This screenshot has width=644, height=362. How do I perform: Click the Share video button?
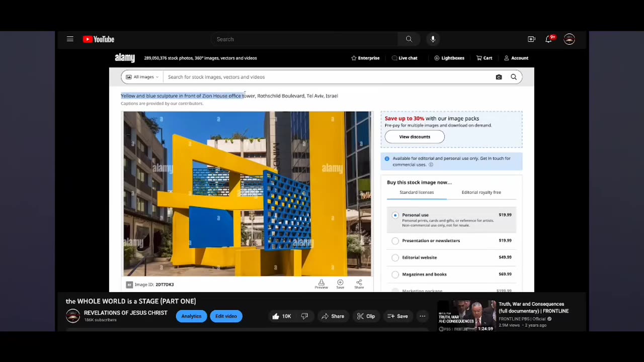(x=333, y=316)
